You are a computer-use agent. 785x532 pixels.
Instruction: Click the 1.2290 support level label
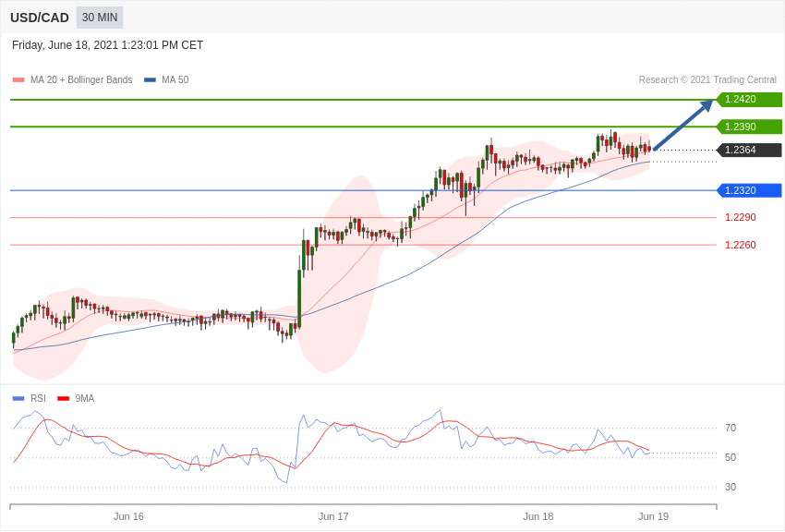point(741,217)
